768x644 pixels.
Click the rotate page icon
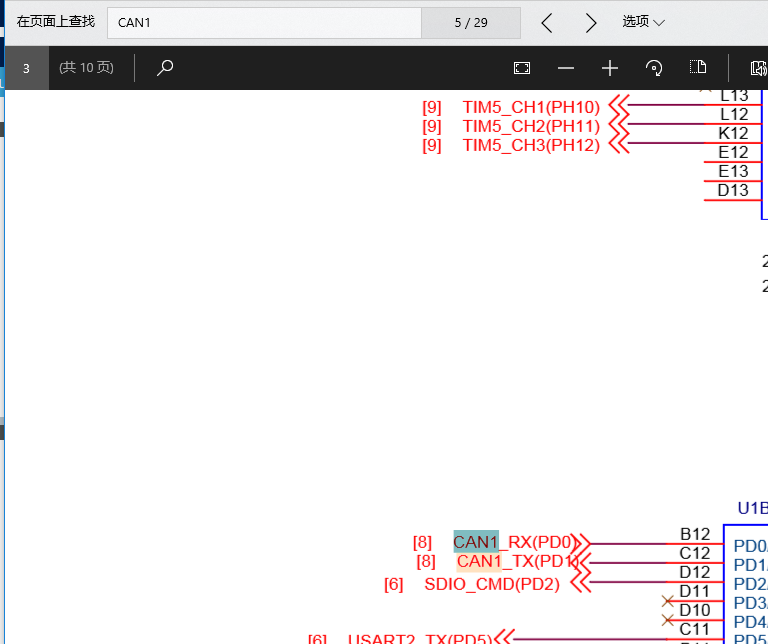tap(654, 68)
